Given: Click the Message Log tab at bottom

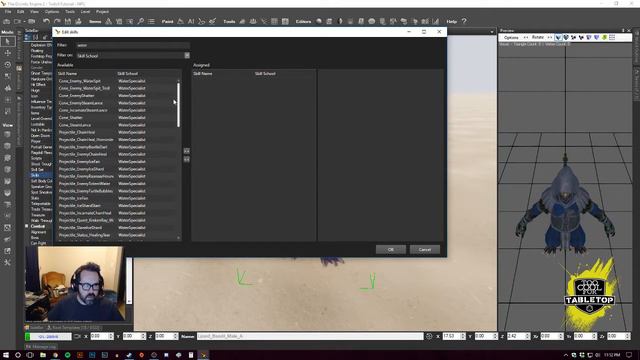Looking at the screenshot, I should pos(42,347).
